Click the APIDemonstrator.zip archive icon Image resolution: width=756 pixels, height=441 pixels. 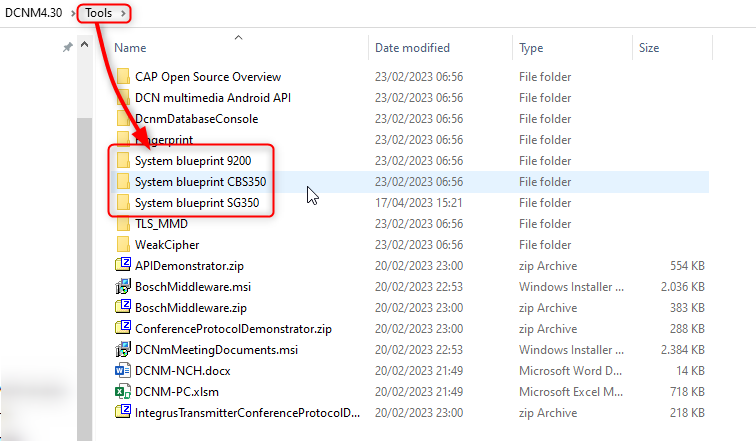pos(123,265)
